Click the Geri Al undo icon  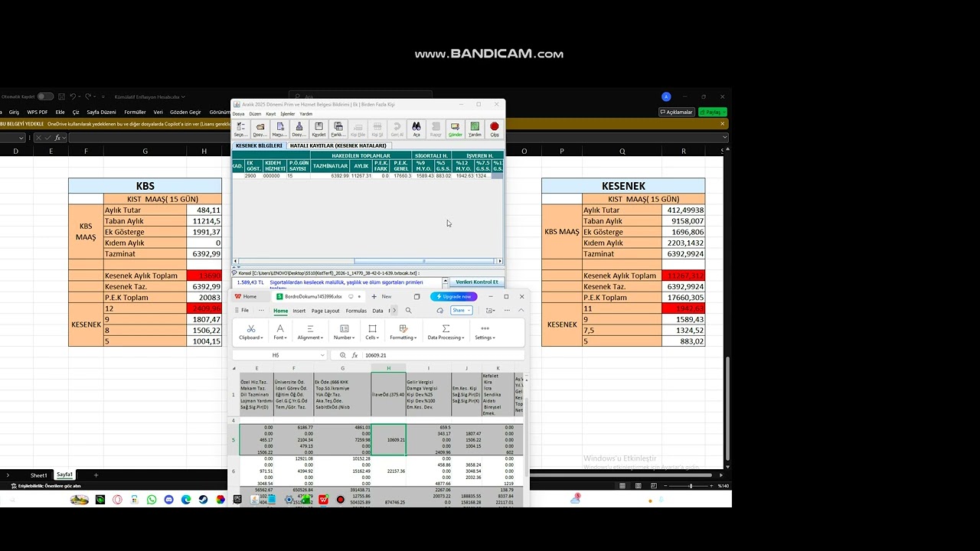[x=397, y=129]
